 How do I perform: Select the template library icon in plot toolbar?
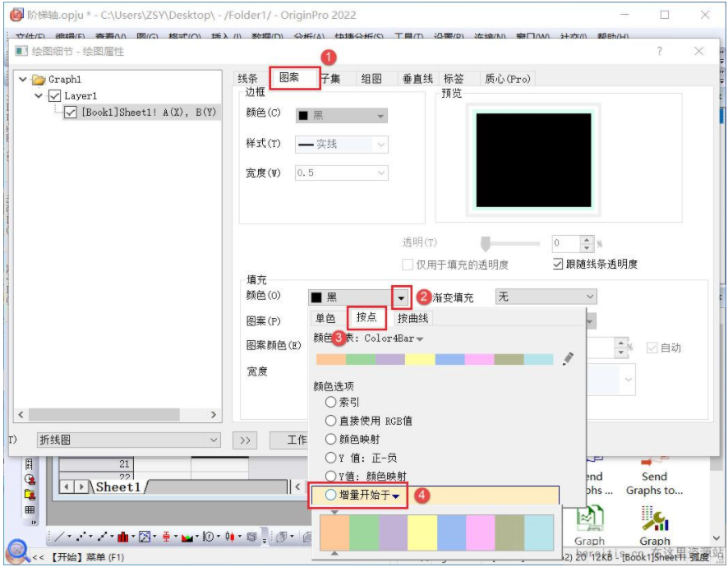251,537
